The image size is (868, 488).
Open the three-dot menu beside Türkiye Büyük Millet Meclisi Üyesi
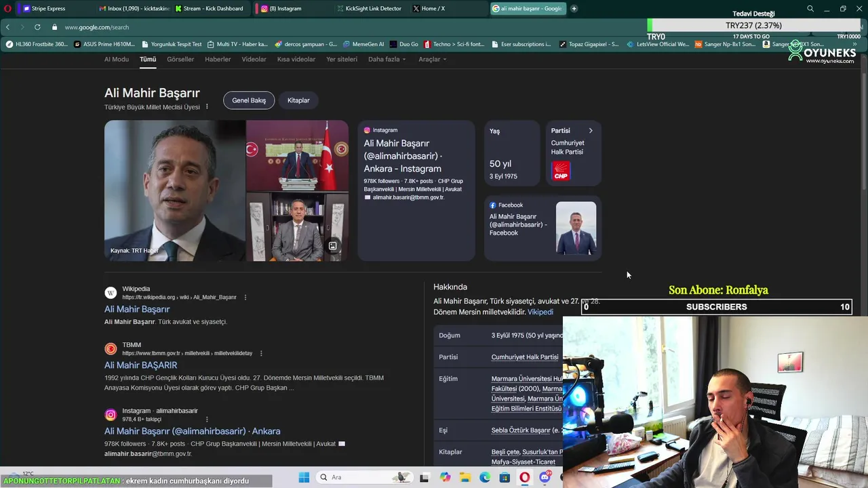pyautogui.click(x=207, y=107)
